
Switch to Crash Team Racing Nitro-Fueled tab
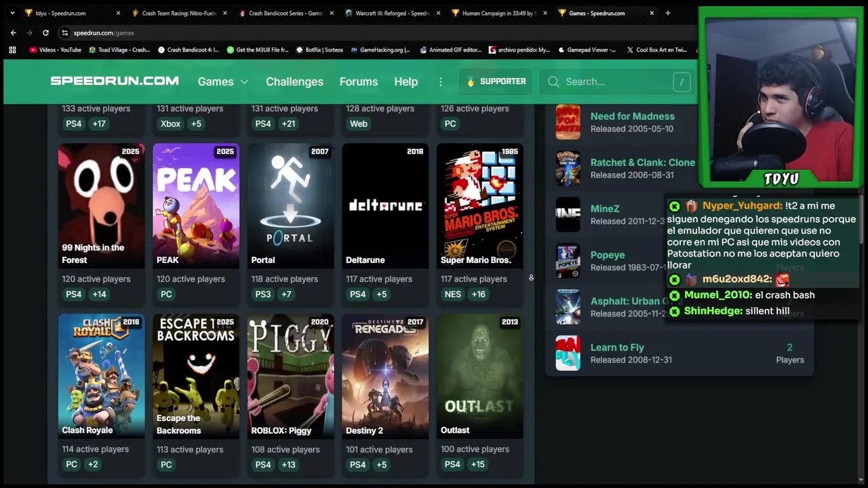click(179, 13)
